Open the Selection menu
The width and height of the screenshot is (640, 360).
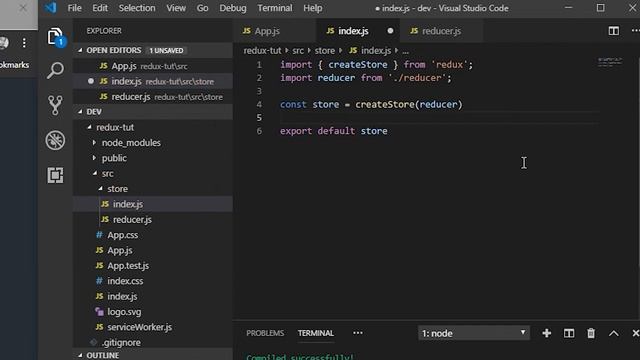(137, 8)
